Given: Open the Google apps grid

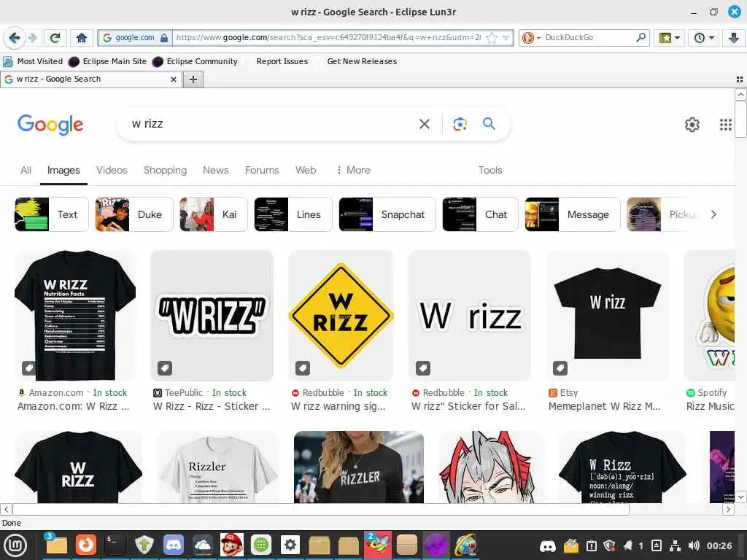Looking at the screenshot, I should (x=725, y=125).
